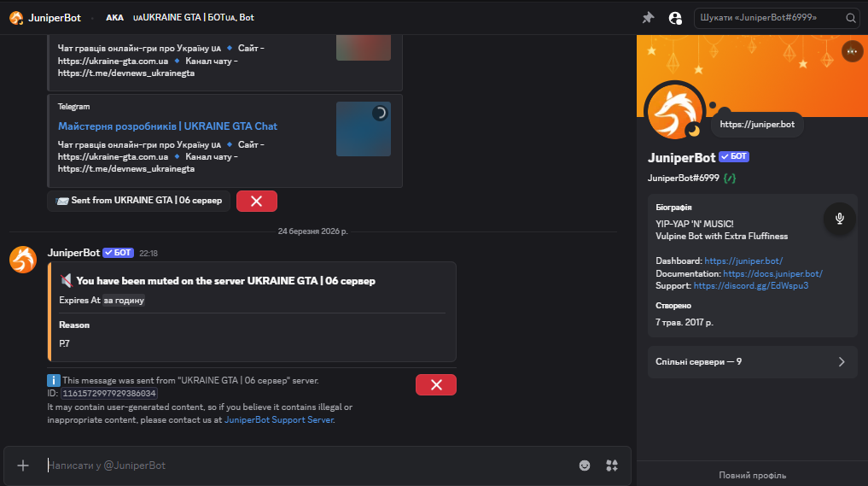Open pinned messages with the pin icon
Viewport: 868px width, 486px height.
click(x=648, y=18)
